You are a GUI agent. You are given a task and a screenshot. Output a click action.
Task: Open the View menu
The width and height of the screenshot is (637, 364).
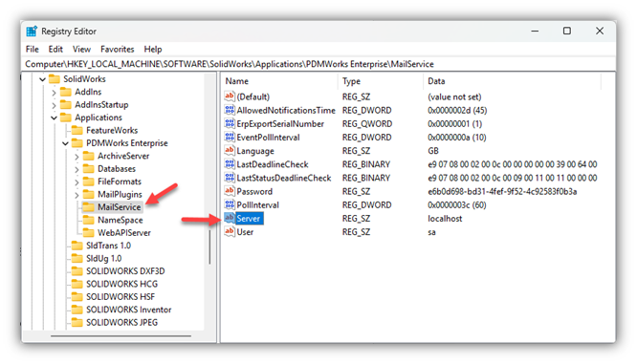[81, 49]
